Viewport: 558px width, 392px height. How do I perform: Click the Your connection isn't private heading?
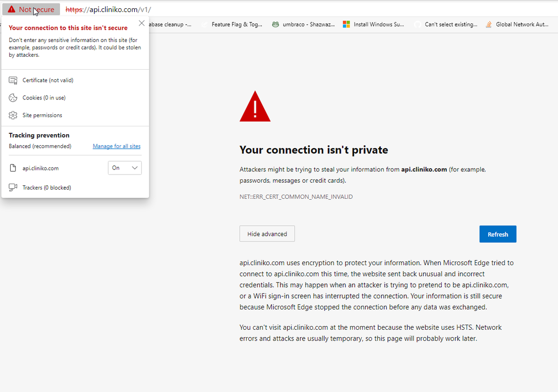[x=314, y=150]
